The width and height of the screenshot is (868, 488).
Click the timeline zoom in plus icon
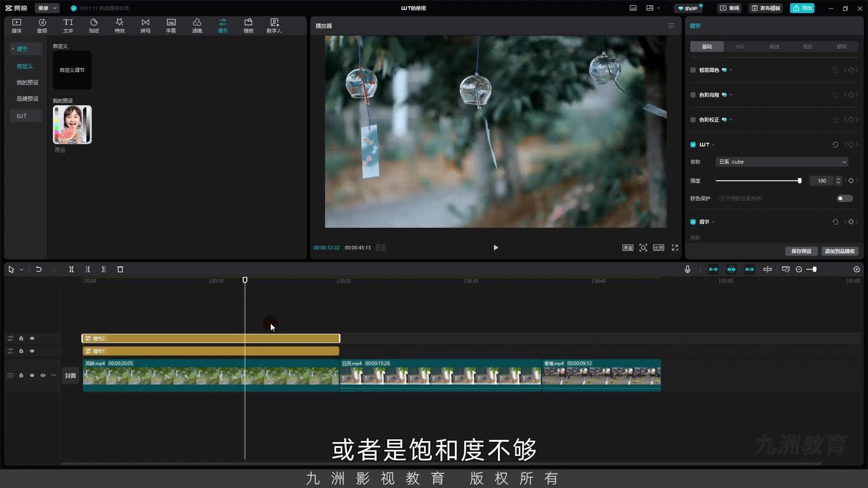857,269
